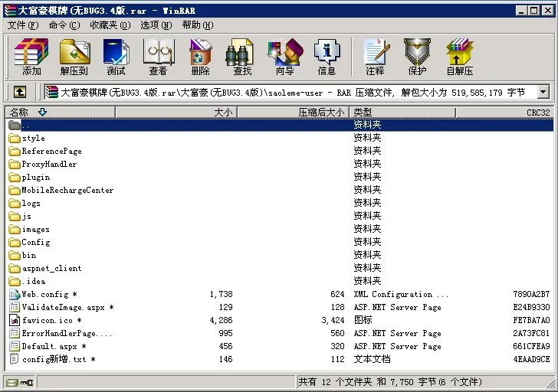Show archive Info (信息) icon
The width and height of the screenshot is (558, 392).
327,57
